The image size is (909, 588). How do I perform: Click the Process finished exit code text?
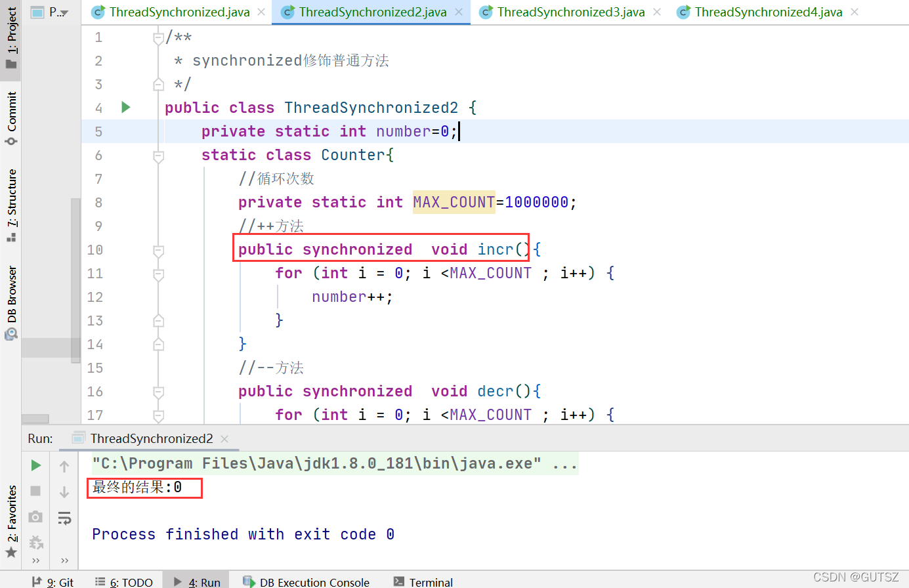[243, 534]
